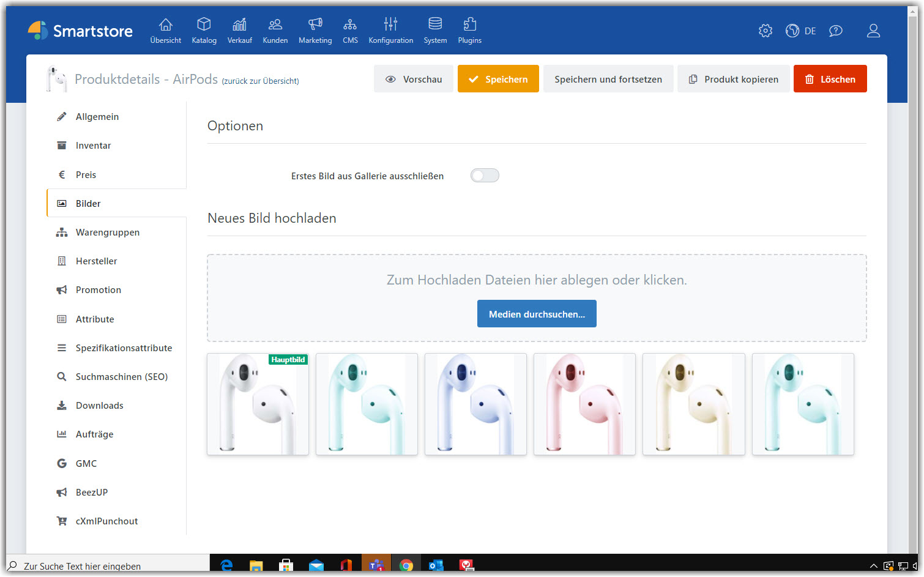Select the Spezifikationsattribute sidebar item
Viewport: 924px width, 577px height.
pyautogui.click(x=123, y=348)
